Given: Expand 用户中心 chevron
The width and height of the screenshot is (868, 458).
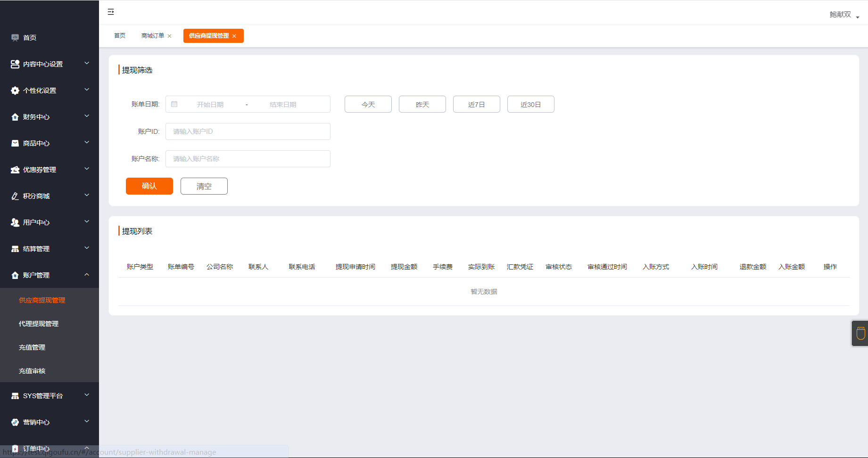Looking at the screenshot, I should point(87,221).
